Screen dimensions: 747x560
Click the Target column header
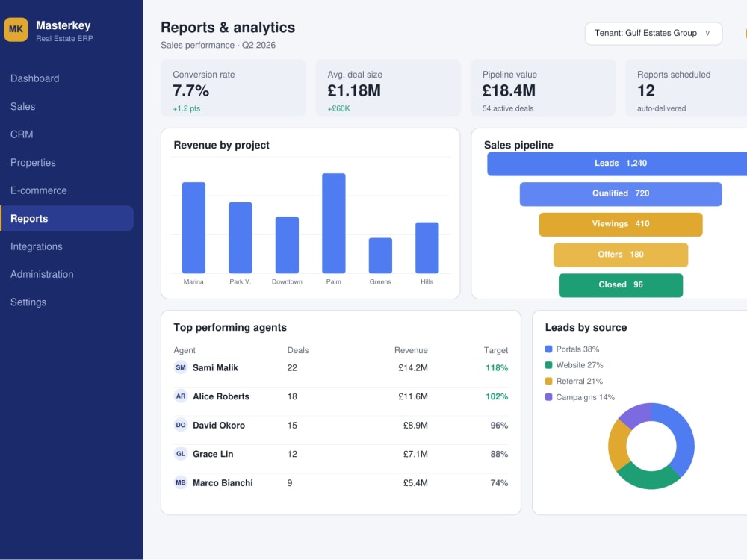[x=496, y=350]
